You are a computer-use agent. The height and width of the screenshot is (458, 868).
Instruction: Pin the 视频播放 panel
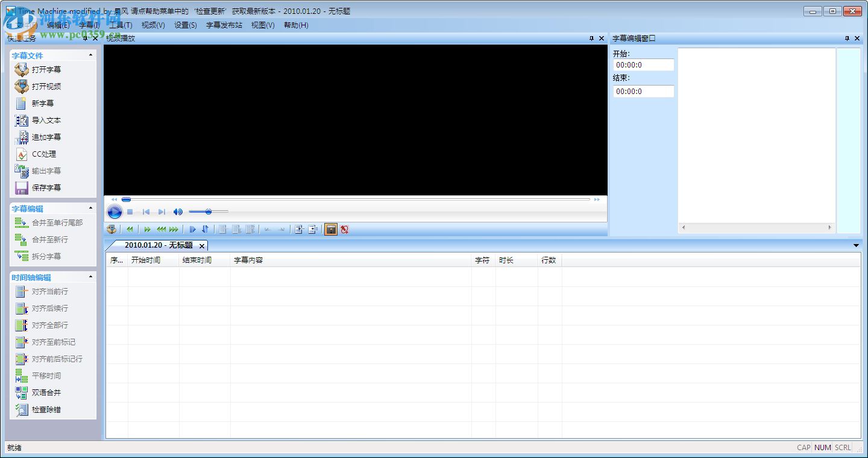(x=591, y=38)
